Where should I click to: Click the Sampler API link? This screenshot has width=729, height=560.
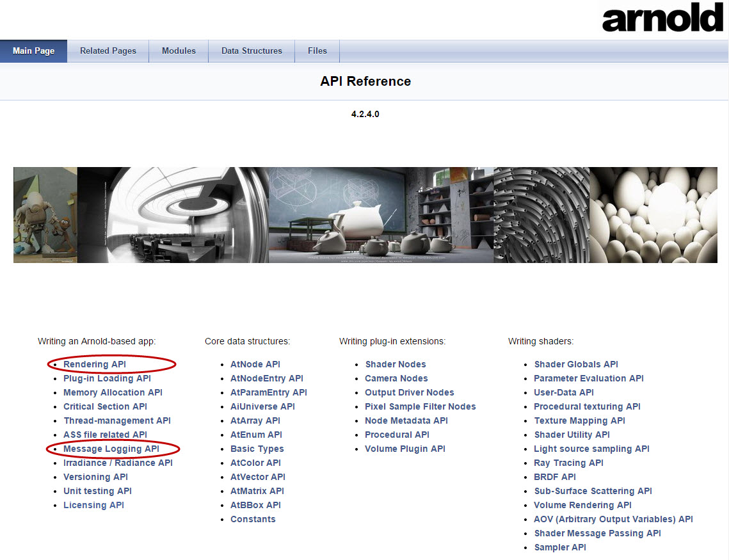click(559, 547)
